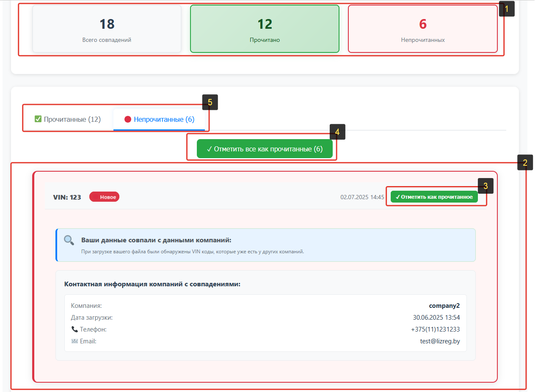Click the magnifying glass icon in the info banner

pyautogui.click(x=69, y=240)
